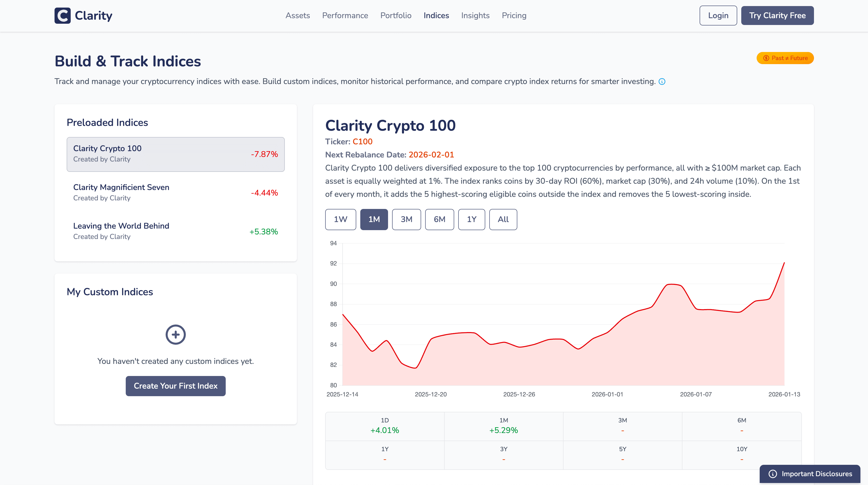Click the plus circle icon in Custom Indices
868x485 pixels.
175,334
